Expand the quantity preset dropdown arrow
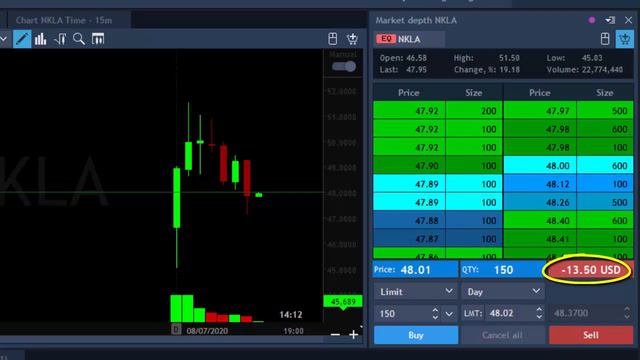The width and height of the screenshot is (640, 360). (449, 313)
